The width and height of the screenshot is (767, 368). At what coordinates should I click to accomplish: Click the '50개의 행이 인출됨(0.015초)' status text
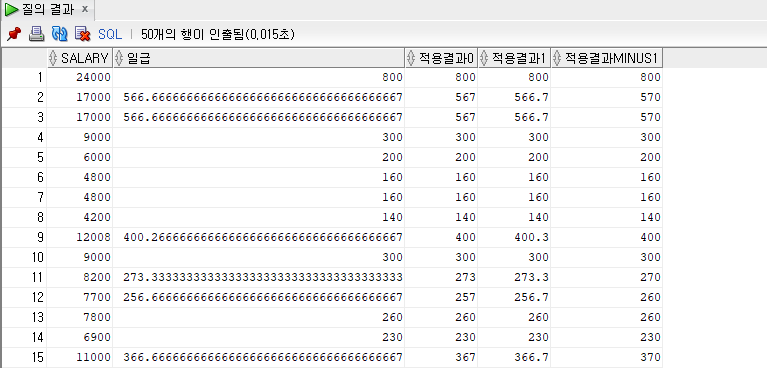pos(218,34)
